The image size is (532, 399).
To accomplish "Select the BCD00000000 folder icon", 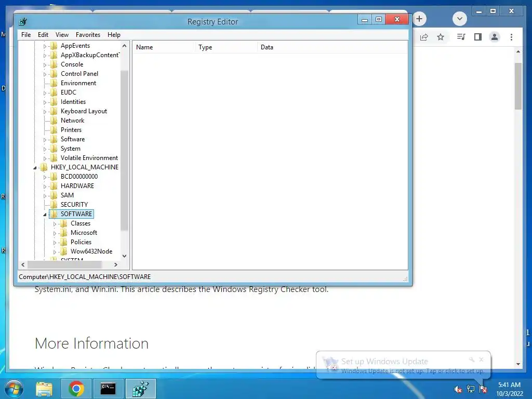I will (x=54, y=177).
